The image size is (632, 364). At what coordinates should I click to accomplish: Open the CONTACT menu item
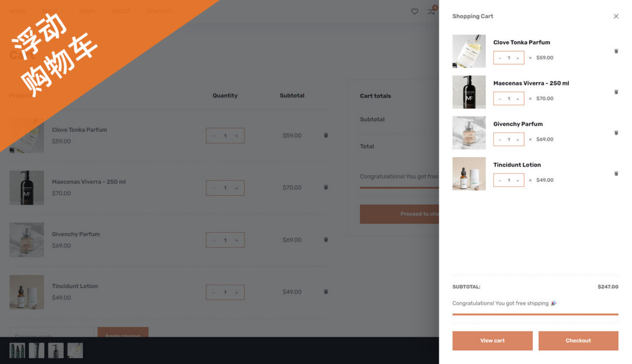[159, 11]
